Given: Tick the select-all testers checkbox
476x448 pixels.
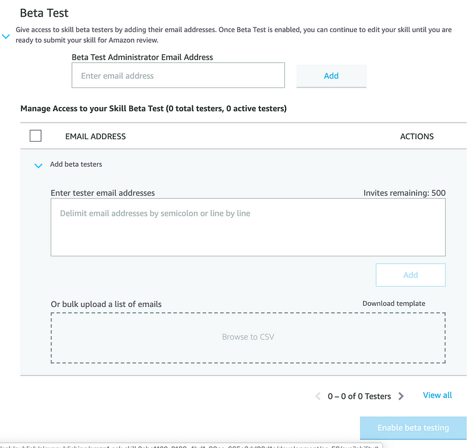Looking at the screenshot, I should tap(36, 136).
